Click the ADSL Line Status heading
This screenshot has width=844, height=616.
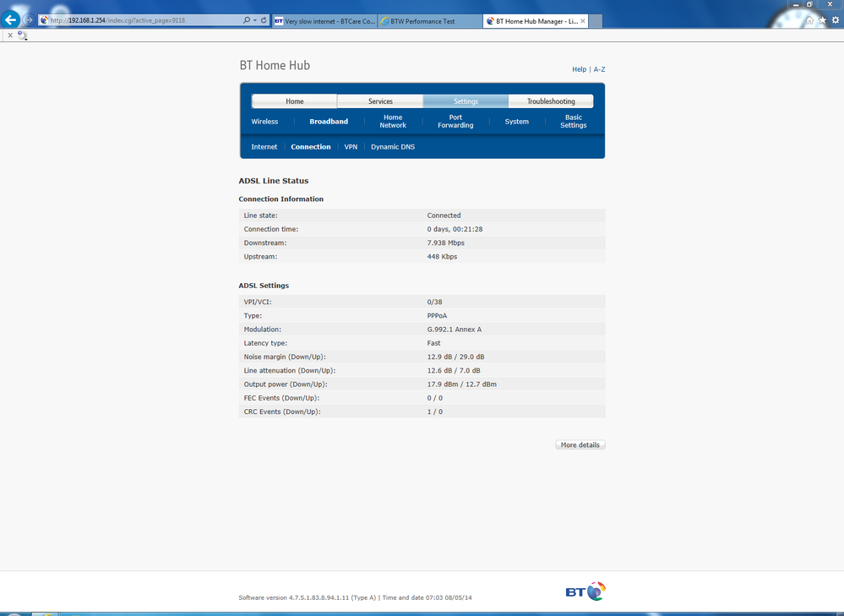274,181
